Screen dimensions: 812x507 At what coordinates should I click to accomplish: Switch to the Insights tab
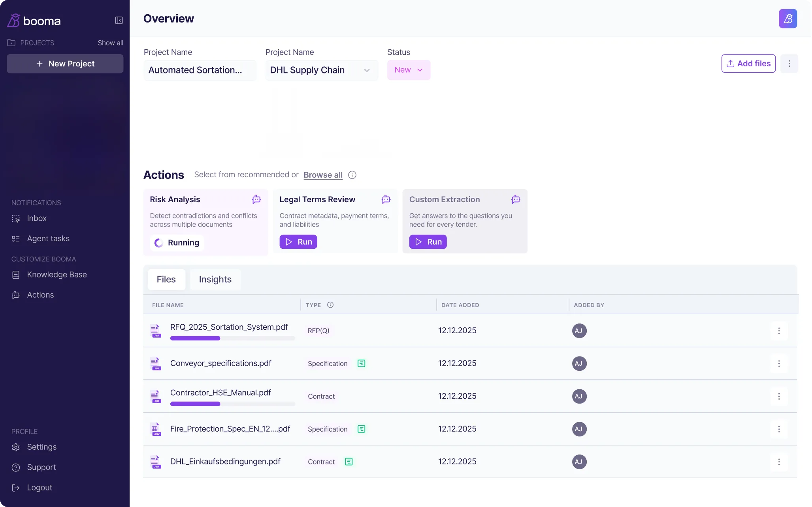[x=215, y=280]
